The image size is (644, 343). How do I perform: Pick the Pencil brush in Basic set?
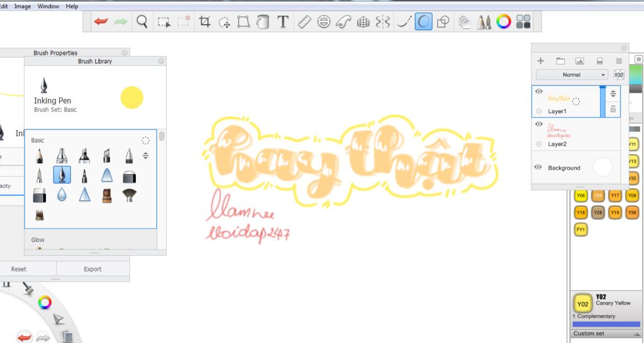[40, 156]
